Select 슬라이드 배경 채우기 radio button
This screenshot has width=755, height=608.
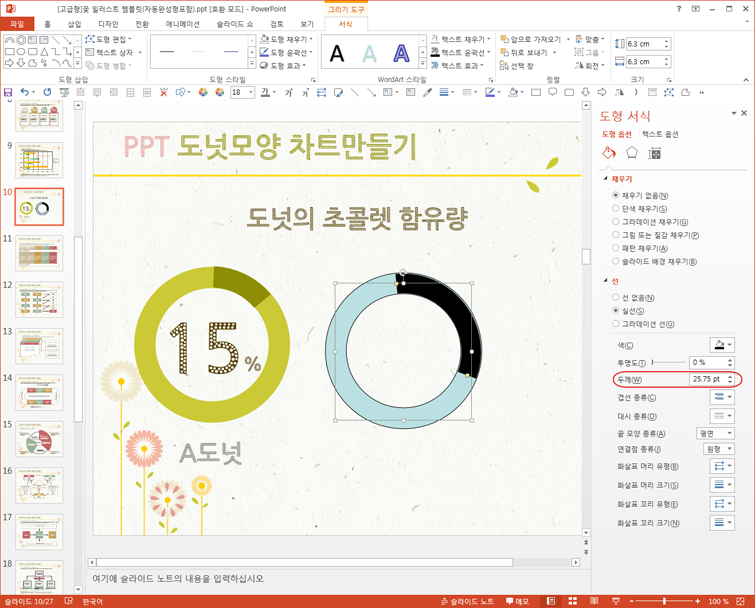click(615, 261)
